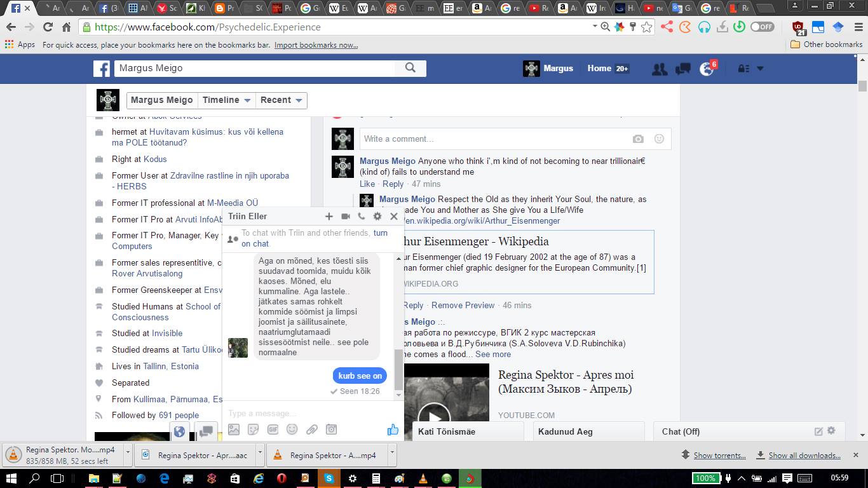
Task: Open chat settings gear in Chat (Off) bar
Action: pyautogui.click(x=831, y=431)
